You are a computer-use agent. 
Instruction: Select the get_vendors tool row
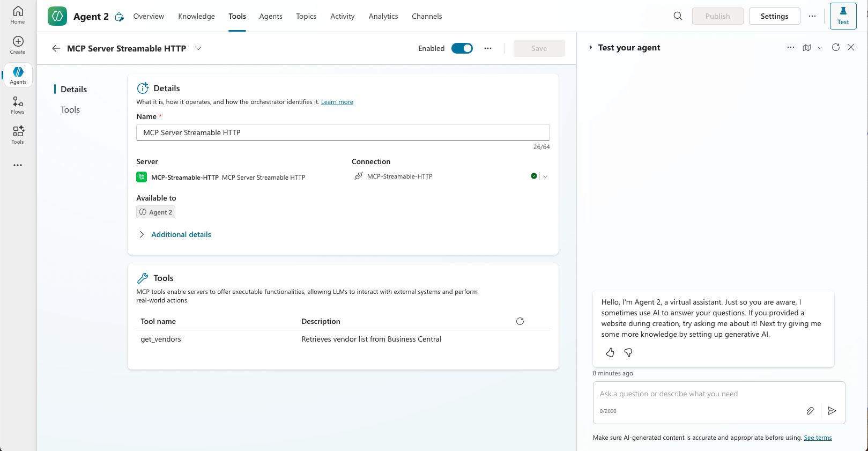(x=343, y=339)
